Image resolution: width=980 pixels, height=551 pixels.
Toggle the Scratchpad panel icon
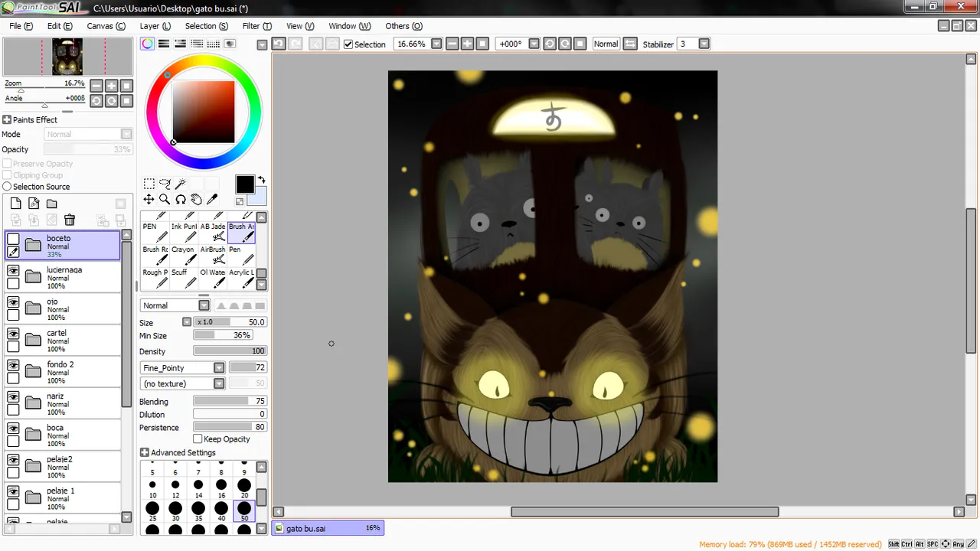[x=230, y=44]
